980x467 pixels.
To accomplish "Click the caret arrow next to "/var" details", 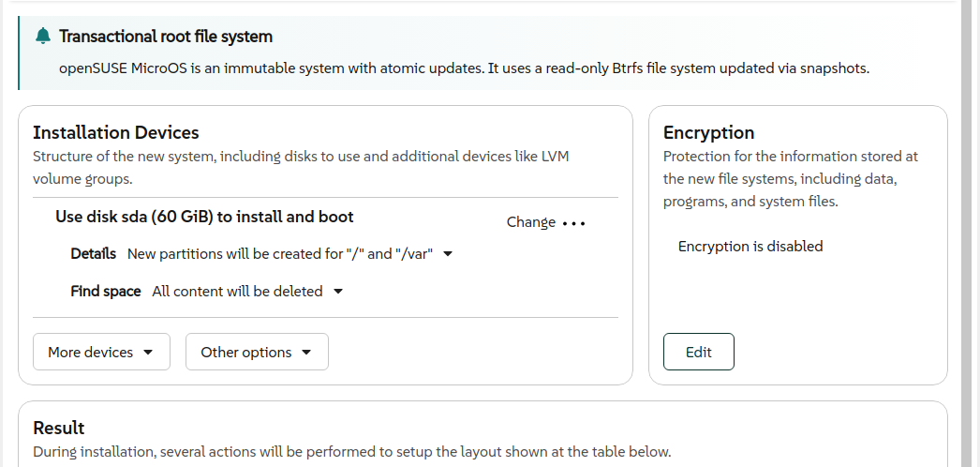I will point(448,254).
